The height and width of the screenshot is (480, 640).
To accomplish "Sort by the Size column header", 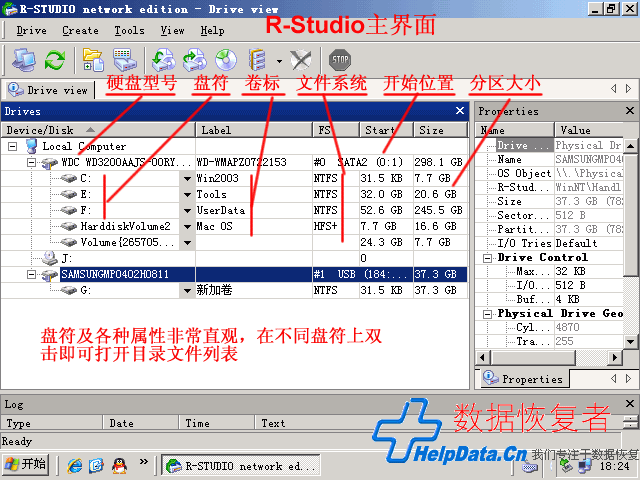I will pos(440,130).
